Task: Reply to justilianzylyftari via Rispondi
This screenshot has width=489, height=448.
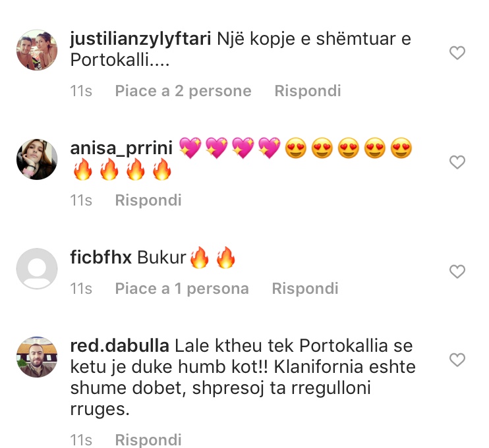Action: [308, 91]
